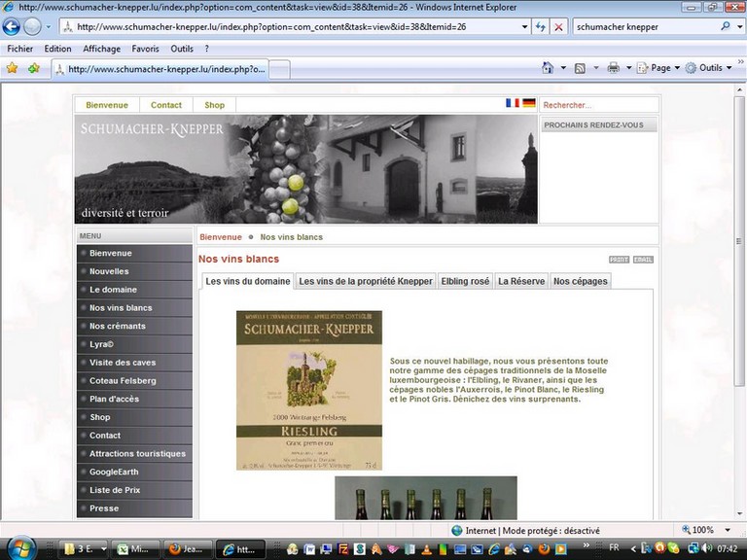The width and height of the screenshot is (747, 560).
Task: Switch site language with the German flag
Action: [528, 103]
